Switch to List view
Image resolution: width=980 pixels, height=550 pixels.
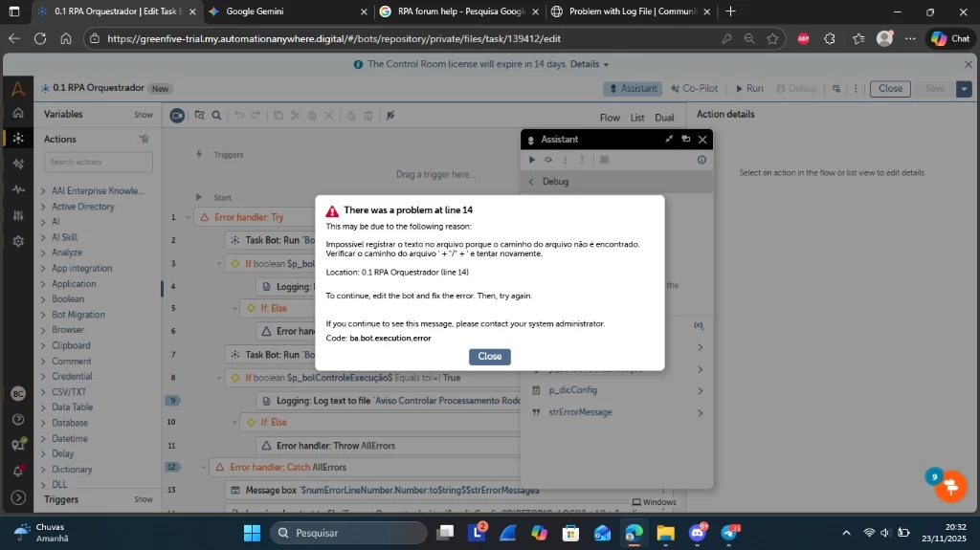636,118
